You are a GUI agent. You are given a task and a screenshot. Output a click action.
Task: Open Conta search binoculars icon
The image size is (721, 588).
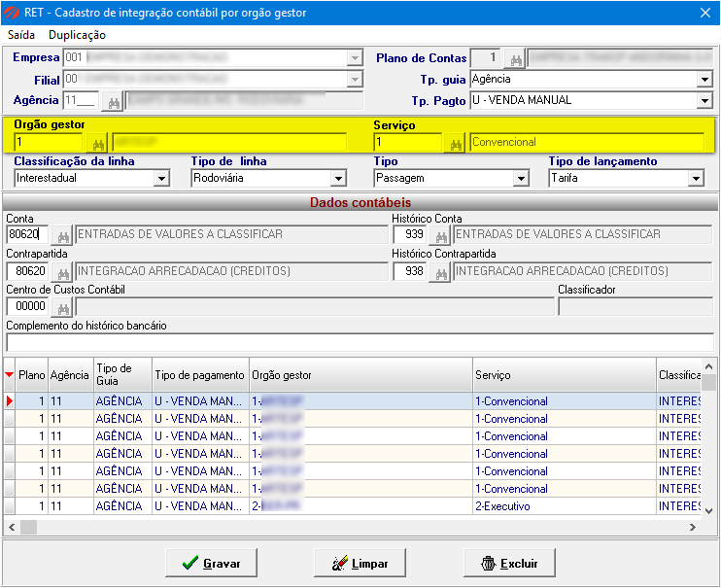click(62, 235)
